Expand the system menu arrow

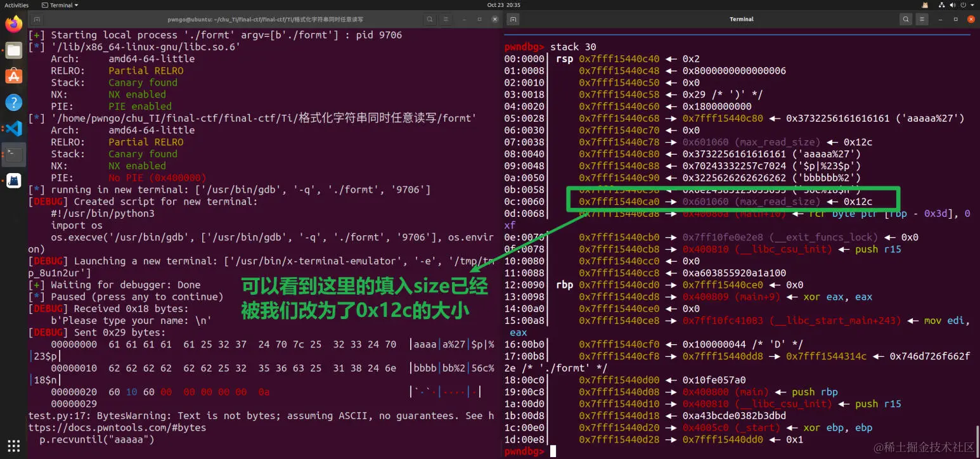[x=974, y=5]
